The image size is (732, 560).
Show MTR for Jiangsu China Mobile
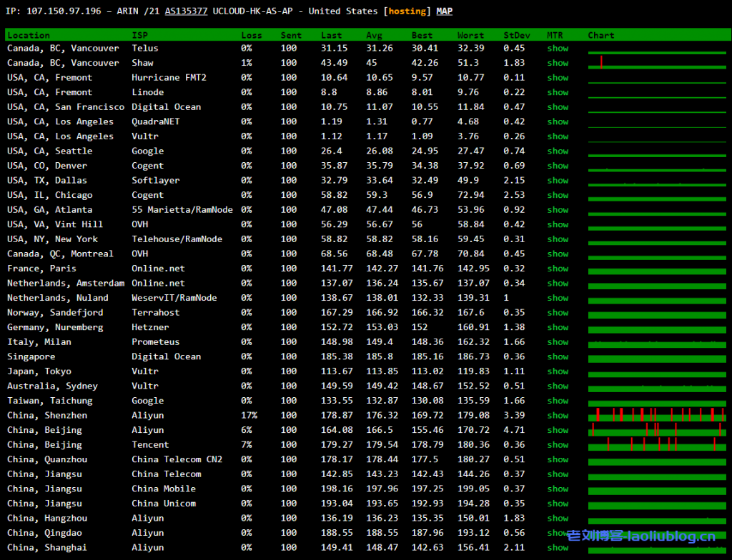(558, 489)
